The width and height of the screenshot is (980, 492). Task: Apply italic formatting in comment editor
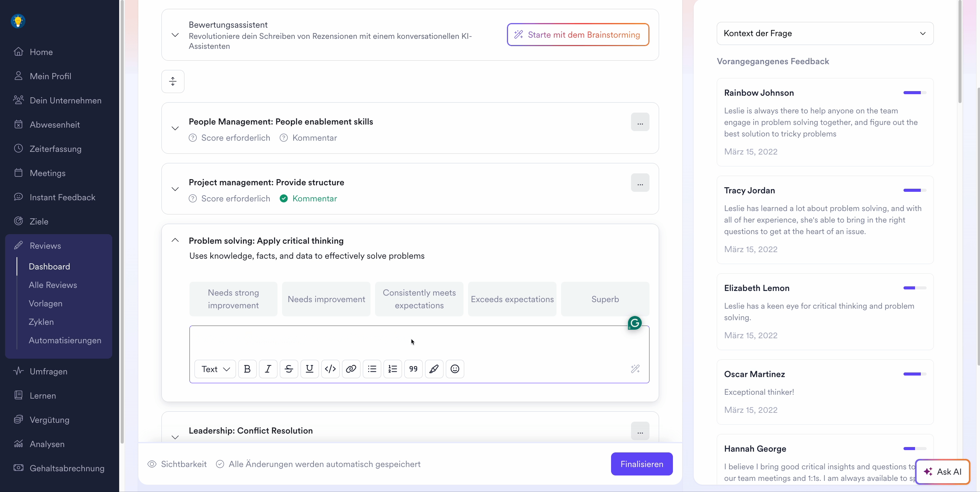(x=268, y=369)
